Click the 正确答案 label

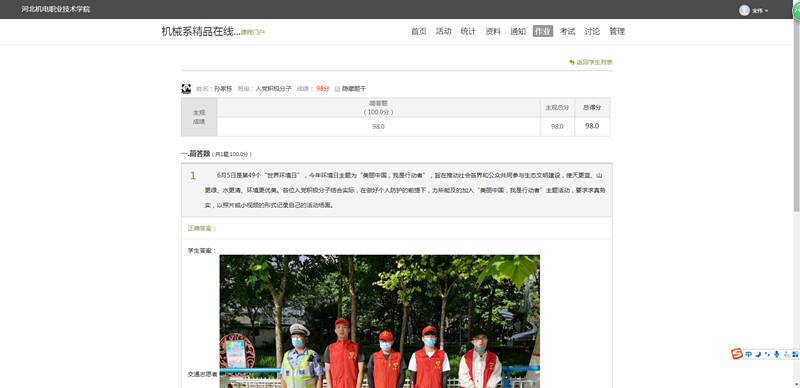pyautogui.click(x=202, y=228)
